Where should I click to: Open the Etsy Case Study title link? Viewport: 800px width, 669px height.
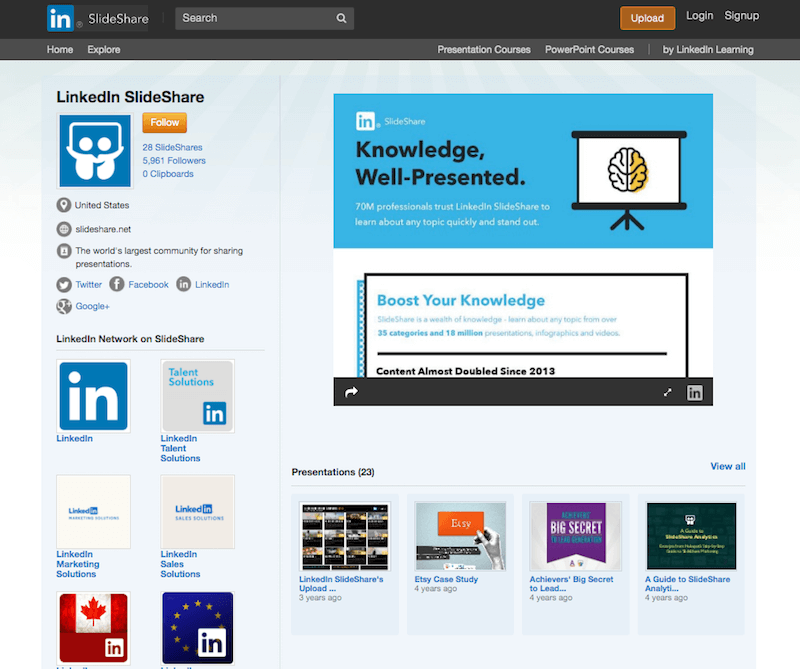(x=446, y=579)
